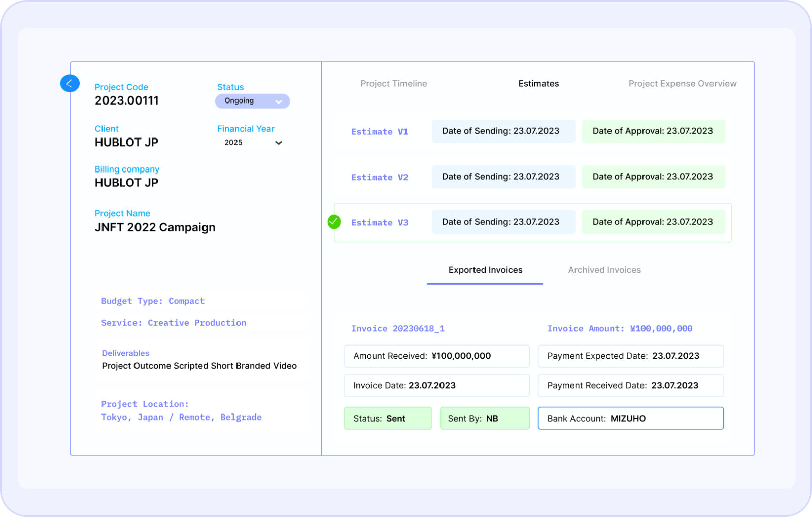Click Estimate V3 Date of Sending field
812x517 pixels.
(x=503, y=222)
